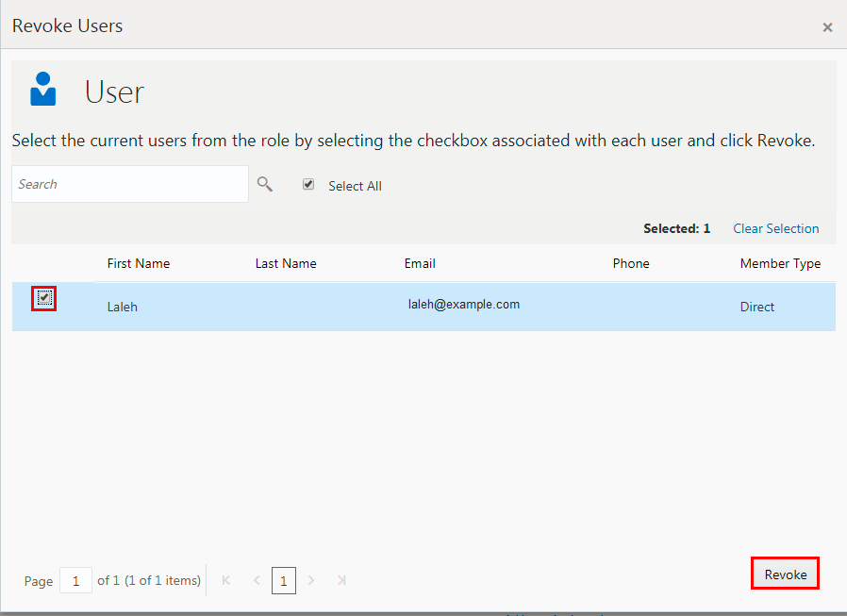The width and height of the screenshot is (847, 616).
Task: Go to first page of results
Action: point(225,580)
